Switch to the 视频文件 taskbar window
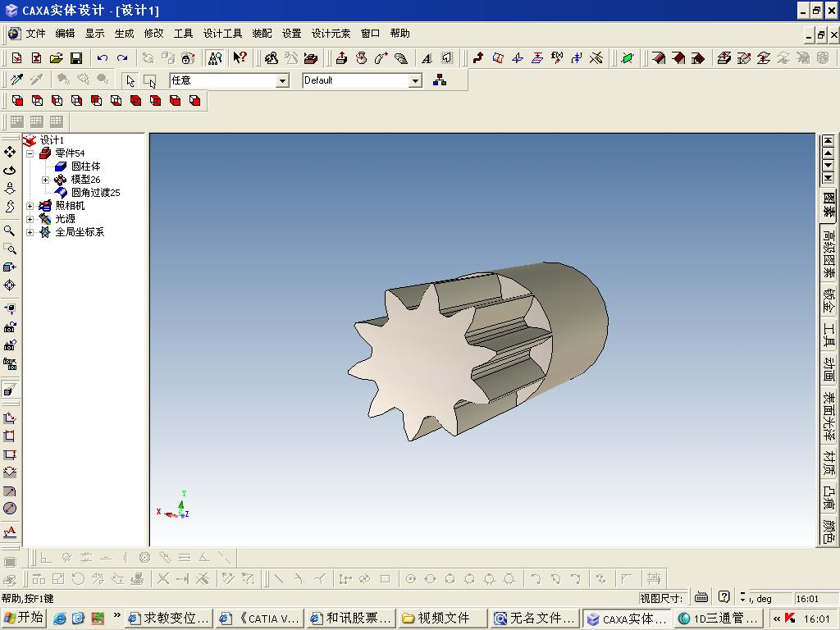The width and height of the screenshot is (840, 630). 442,619
